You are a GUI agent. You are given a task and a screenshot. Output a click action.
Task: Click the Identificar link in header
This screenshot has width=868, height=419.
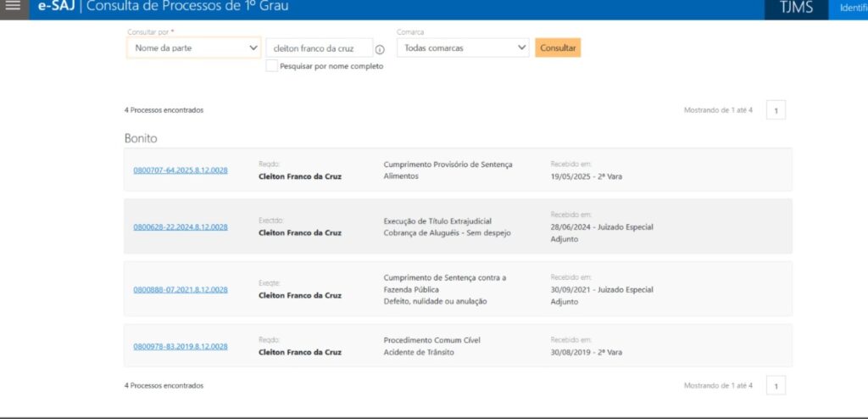tap(852, 8)
